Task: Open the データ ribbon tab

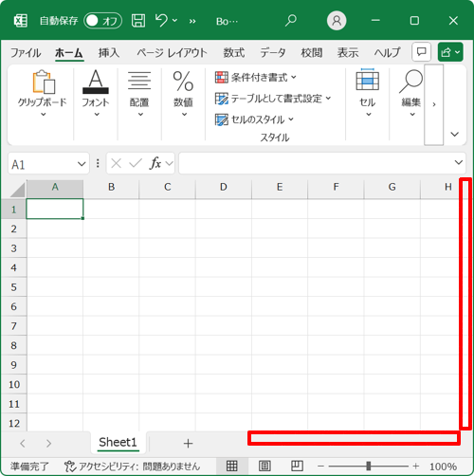Action: (273, 52)
